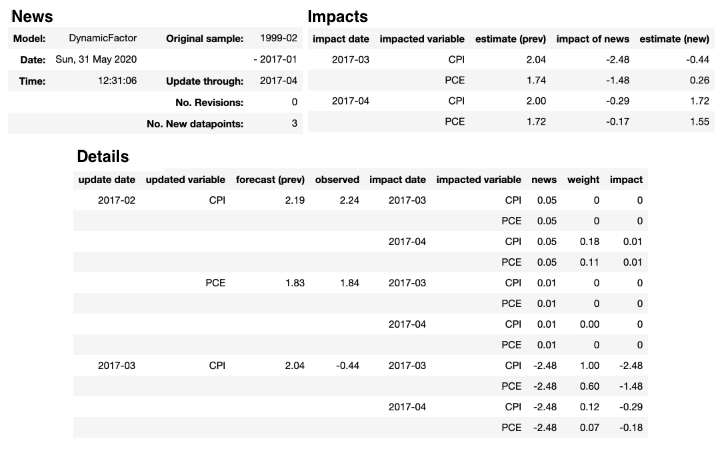Screen dimensions: 720x450
Task: Click the Impacts section heading
Action: pos(337,16)
